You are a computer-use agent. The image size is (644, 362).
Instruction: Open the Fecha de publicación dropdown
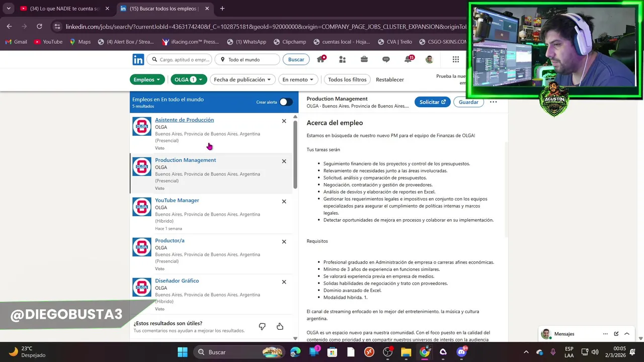[242, 79]
